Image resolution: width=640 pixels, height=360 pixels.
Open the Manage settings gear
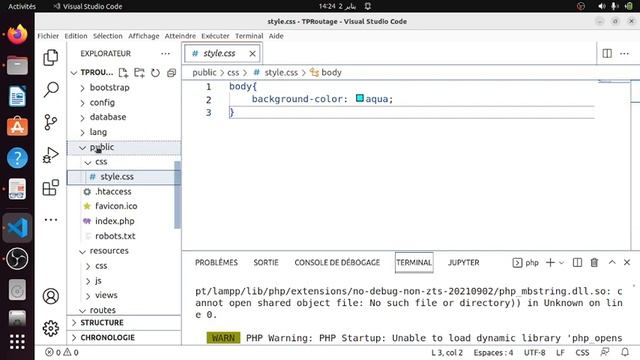(x=51, y=328)
